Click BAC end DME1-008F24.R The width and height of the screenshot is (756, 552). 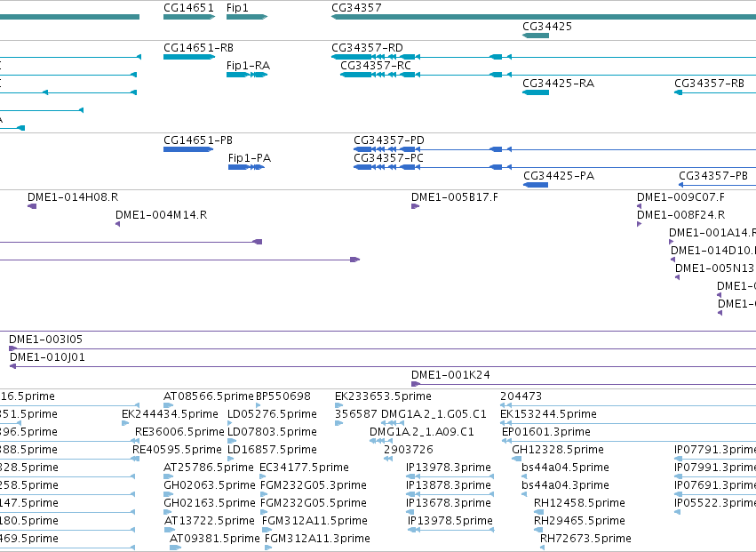[680, 215]
